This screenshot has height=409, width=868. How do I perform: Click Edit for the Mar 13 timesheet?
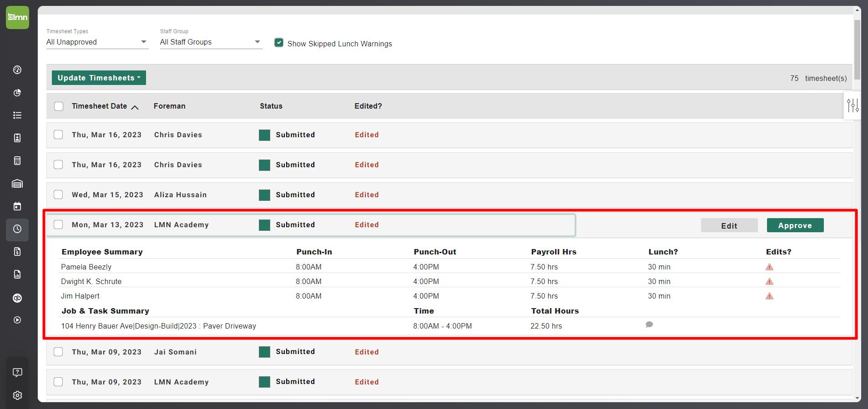(x=729, y=225)
